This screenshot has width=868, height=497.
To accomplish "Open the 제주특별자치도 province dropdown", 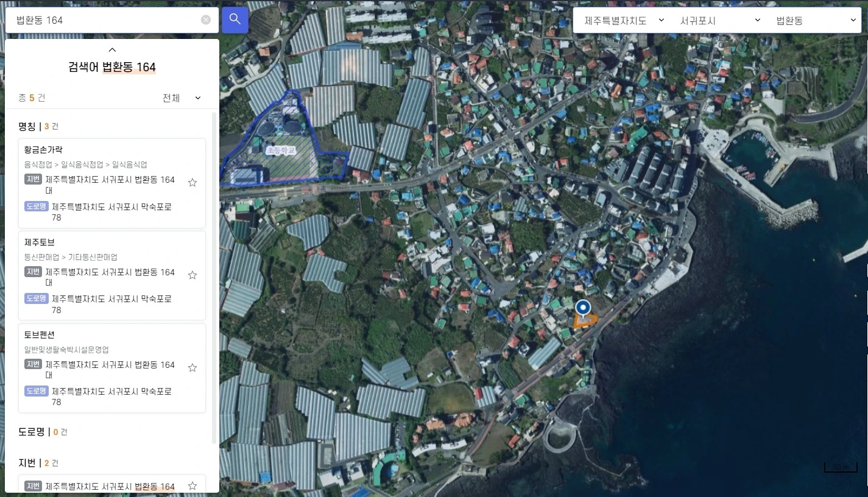I will point(621,20).
